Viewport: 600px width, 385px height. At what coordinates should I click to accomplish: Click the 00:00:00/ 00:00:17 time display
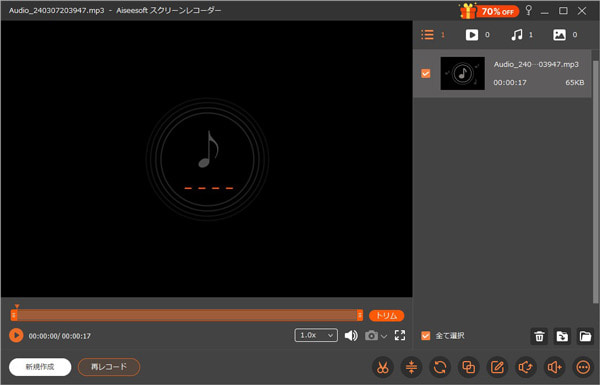60,336
